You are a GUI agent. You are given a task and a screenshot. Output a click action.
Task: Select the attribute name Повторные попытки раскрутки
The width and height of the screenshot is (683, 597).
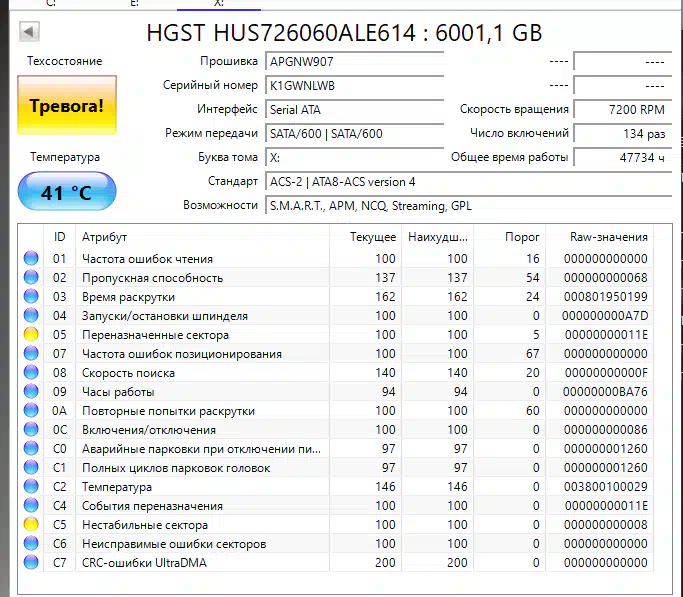tap(168, 411)
